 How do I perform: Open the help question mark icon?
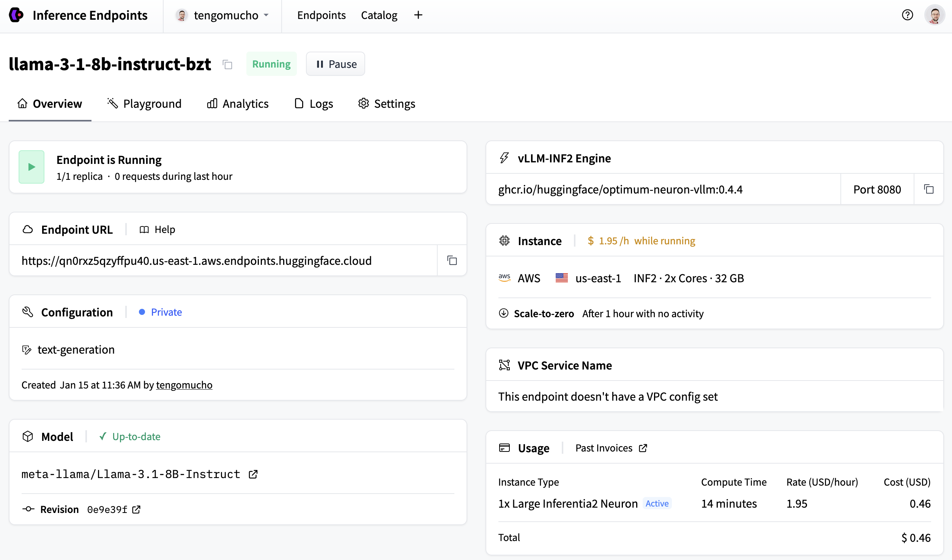[907, 15]
